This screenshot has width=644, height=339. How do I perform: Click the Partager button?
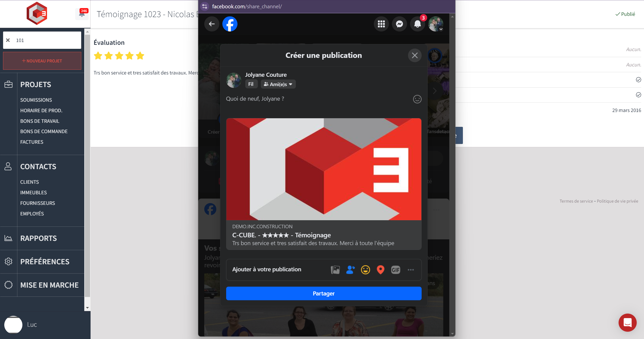[324, 293]
